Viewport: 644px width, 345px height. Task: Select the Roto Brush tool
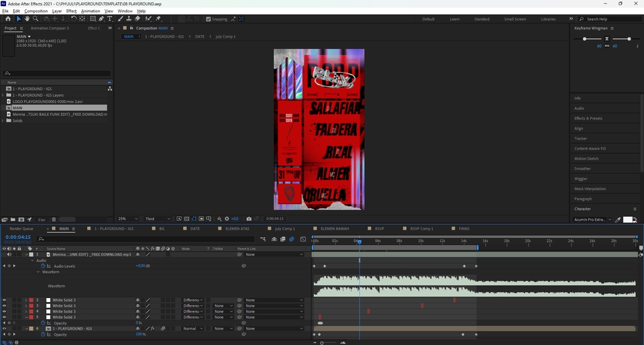point(148,19)
